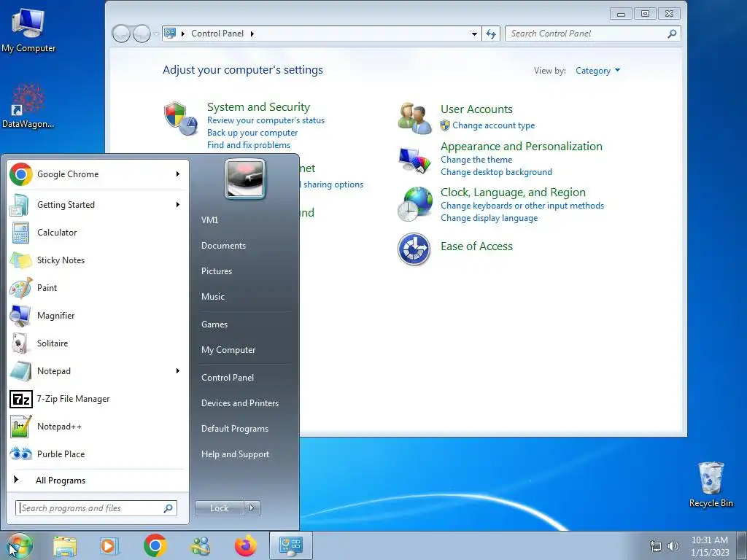Click the Appearance and Personalization icon
747x560 pixels.
coord(414,160)
